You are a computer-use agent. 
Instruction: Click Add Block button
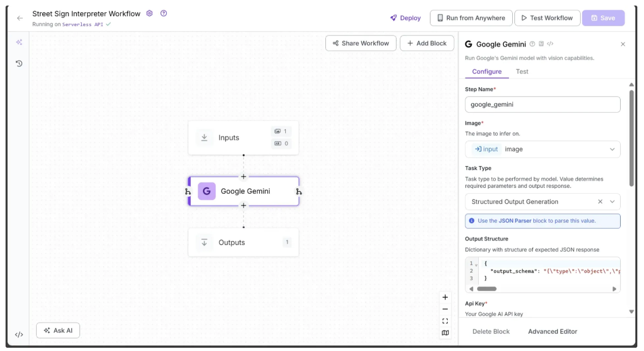pos(427,43)
